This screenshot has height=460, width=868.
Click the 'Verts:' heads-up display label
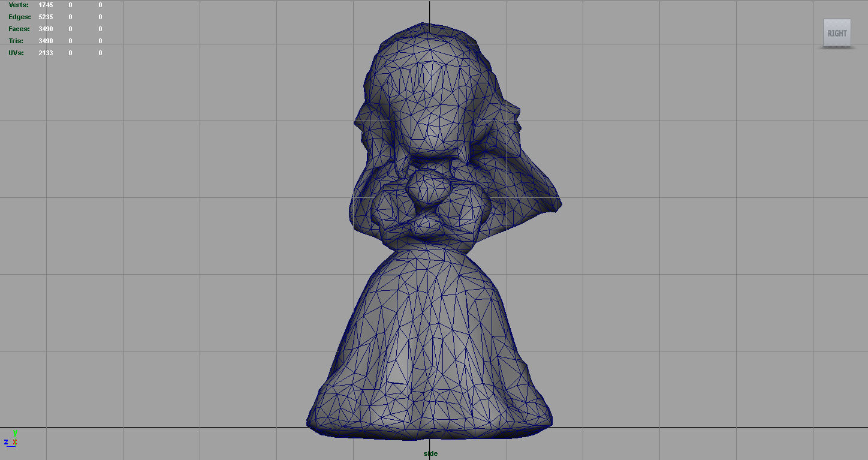tap(19, 5)
